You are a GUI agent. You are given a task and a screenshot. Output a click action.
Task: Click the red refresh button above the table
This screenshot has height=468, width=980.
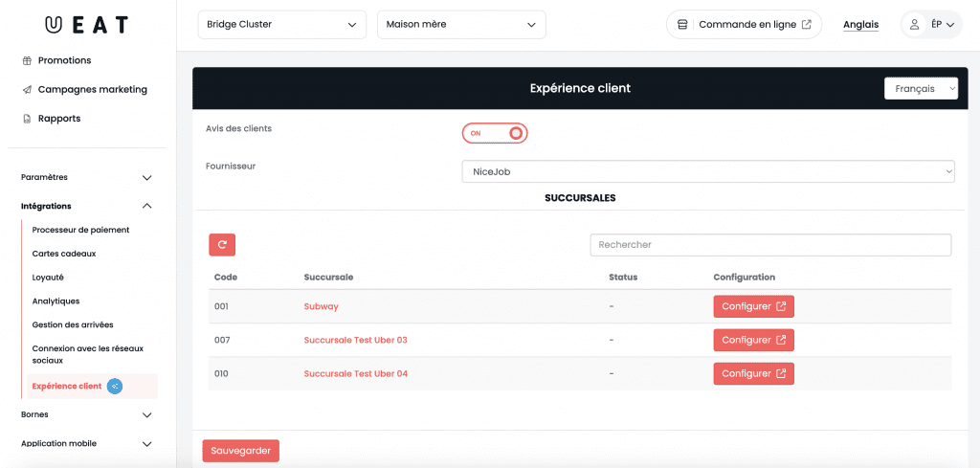coord(222,245)
